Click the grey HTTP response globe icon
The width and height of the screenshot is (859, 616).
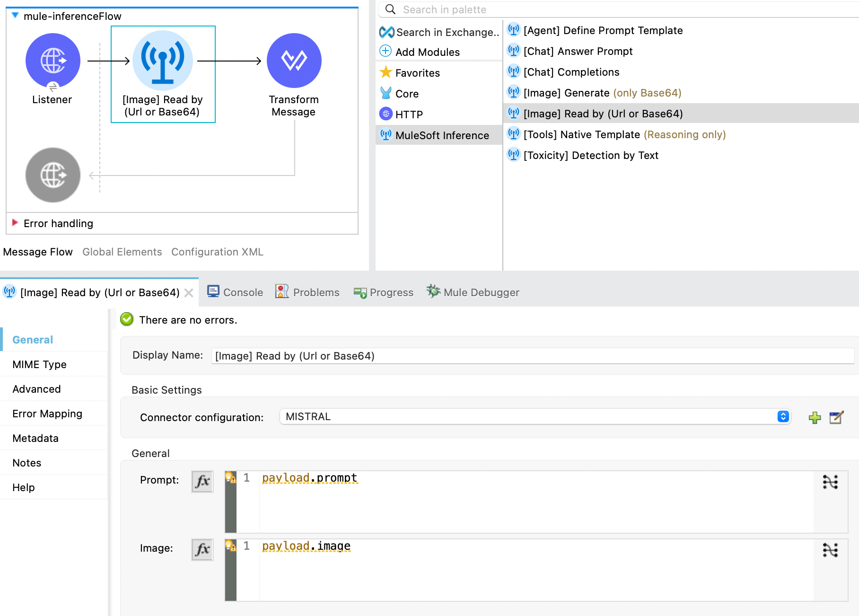click(53, 175)
